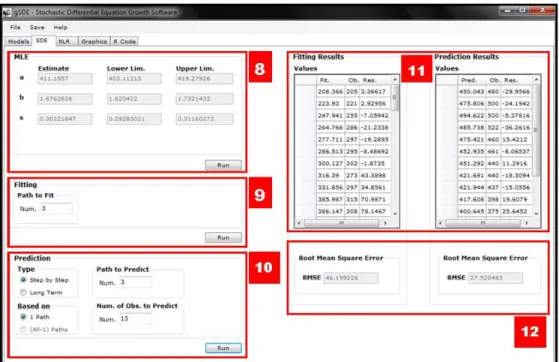
Task: Click scroll down arrow in Fitting Results table
Action: tap(395, 214)
